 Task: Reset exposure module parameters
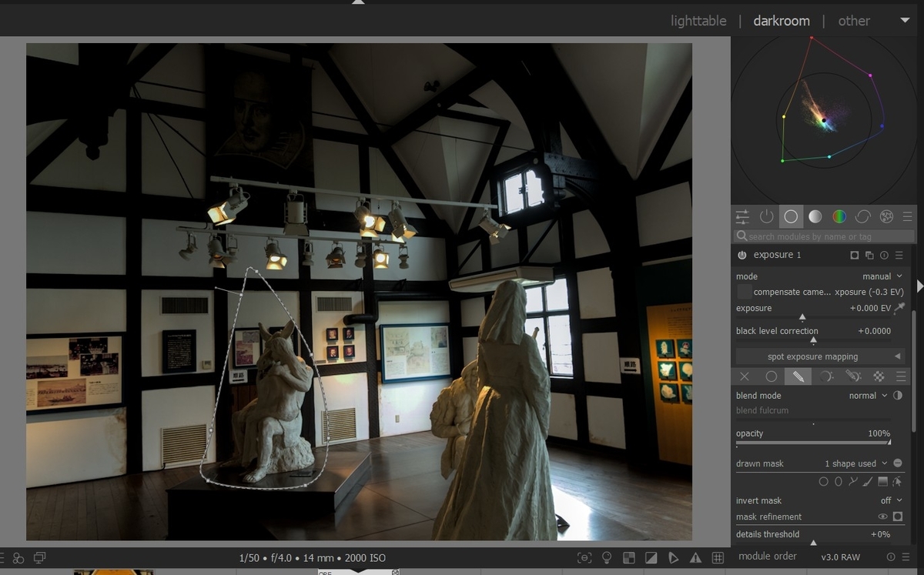[x=884, y=255]
